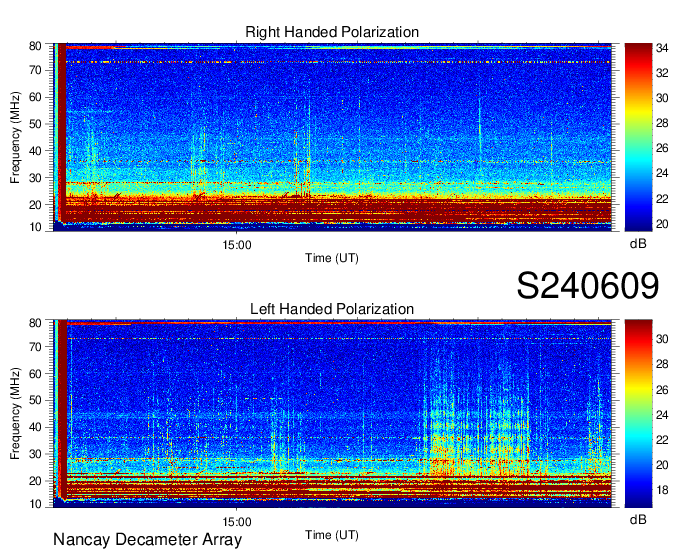Click the Time (UT) label under right-handed plot
This screenshot has width=680, height=552.
pyautogui.click(x=332, y=258)
